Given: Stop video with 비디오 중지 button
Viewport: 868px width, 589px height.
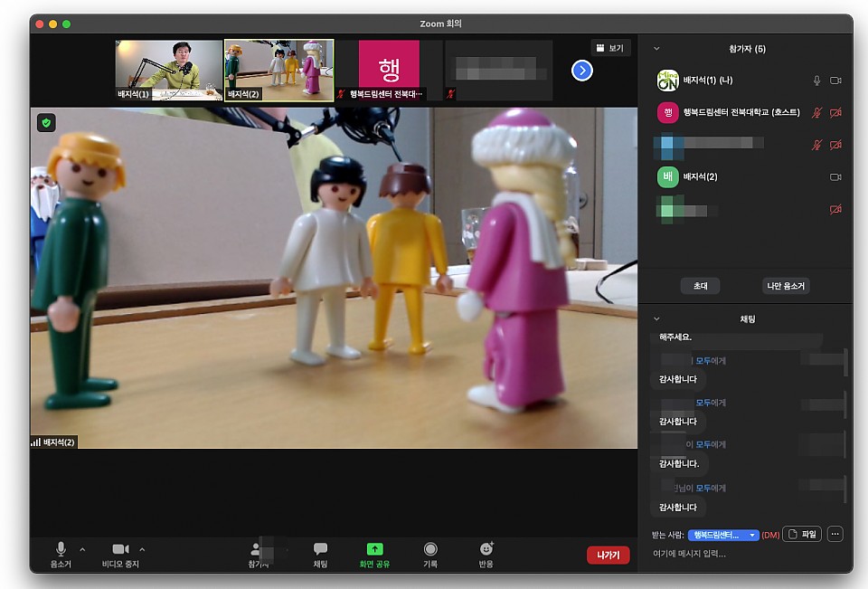Looking at the screenshot, I should [x=120, y=554].
